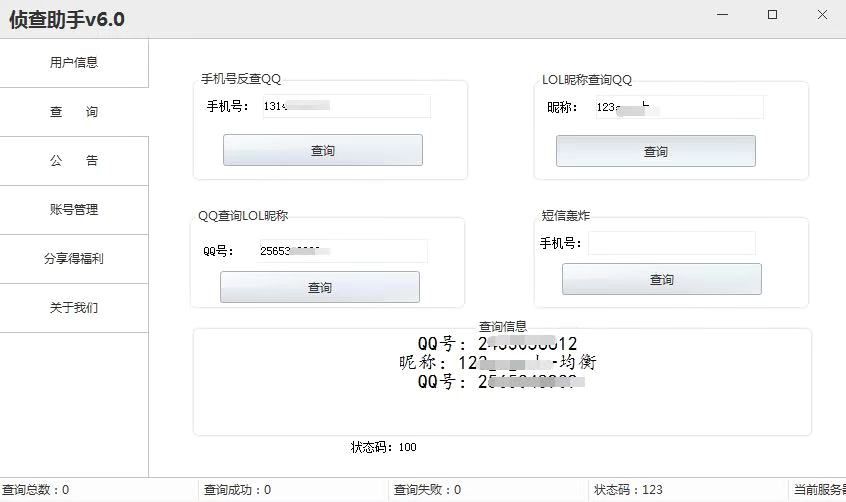
Task: Click 查询 button under 手机号反查QQ
Action: [323, 150]
